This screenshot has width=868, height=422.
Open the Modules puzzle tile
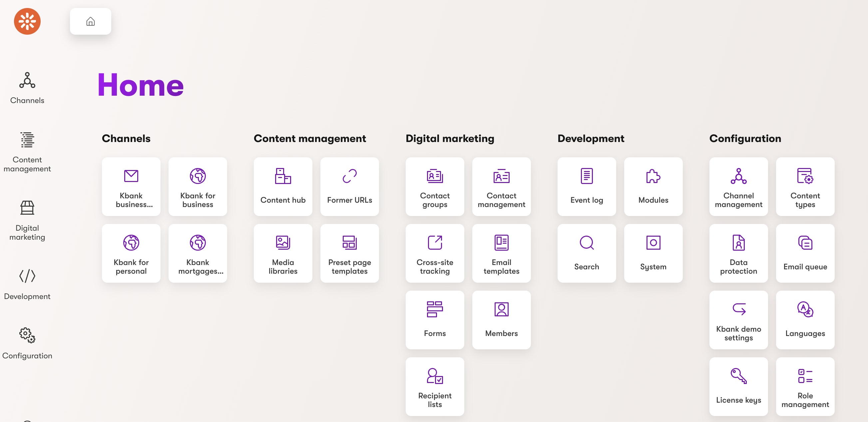(653, 186)
